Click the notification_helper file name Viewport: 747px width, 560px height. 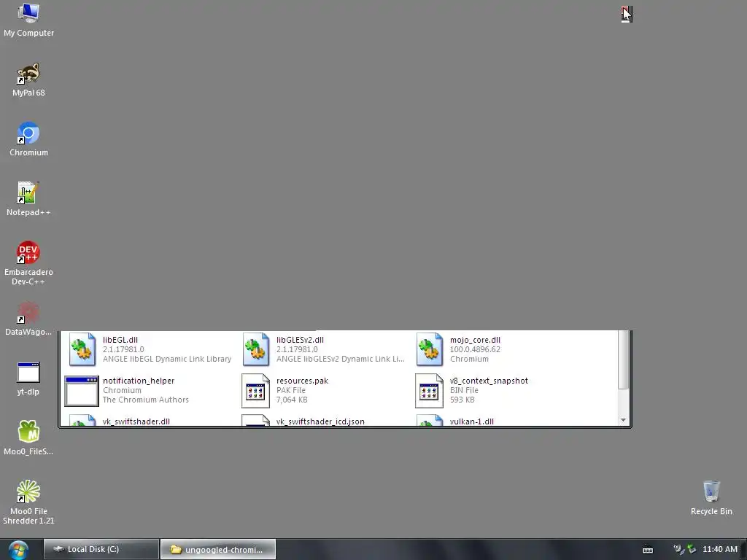139,381
